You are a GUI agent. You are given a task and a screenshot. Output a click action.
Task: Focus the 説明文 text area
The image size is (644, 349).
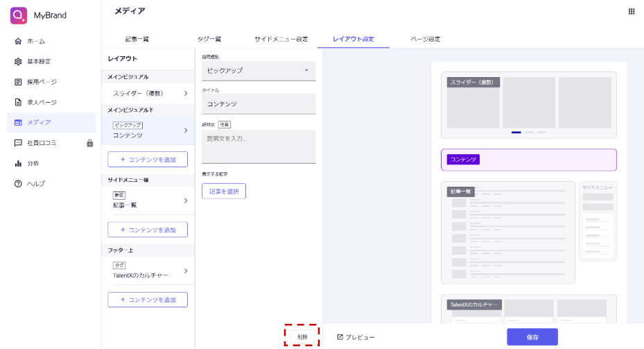pos(258,146)
